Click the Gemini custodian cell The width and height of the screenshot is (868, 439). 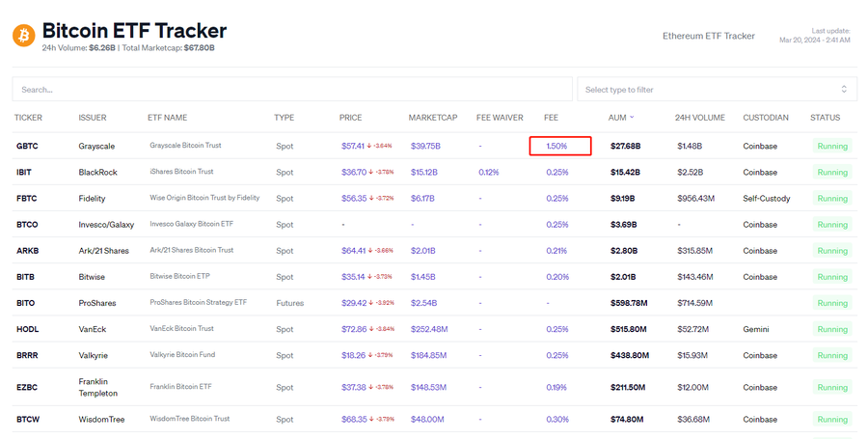755,329
